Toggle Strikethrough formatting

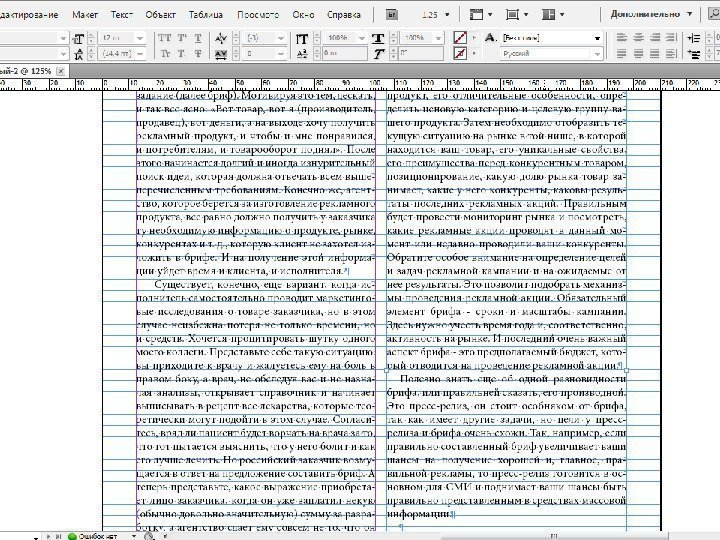[x=198, y=54]
